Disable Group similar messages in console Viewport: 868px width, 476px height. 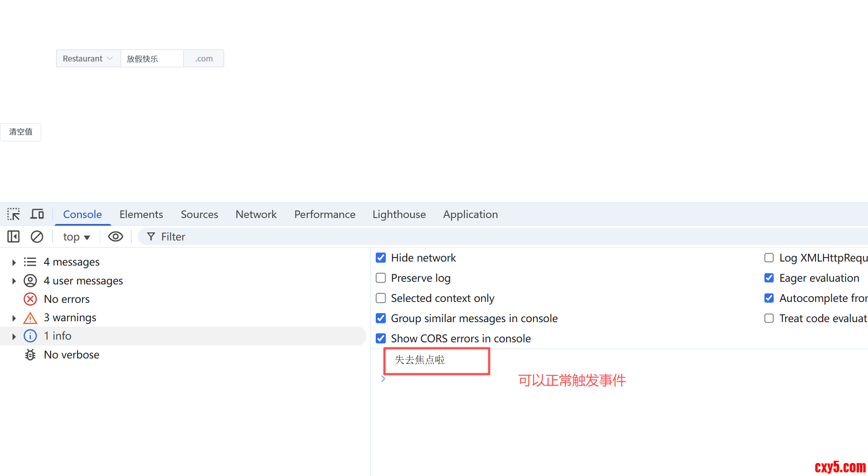click(381, 319)
